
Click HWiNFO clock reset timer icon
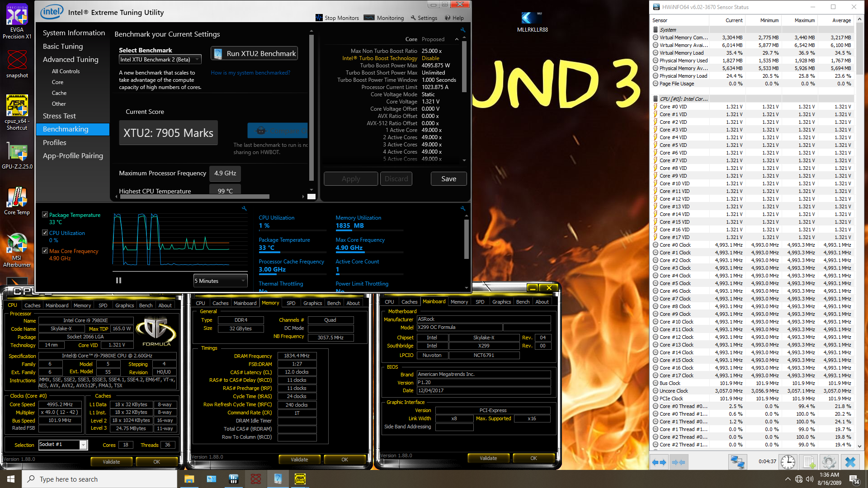coord(788,462)
